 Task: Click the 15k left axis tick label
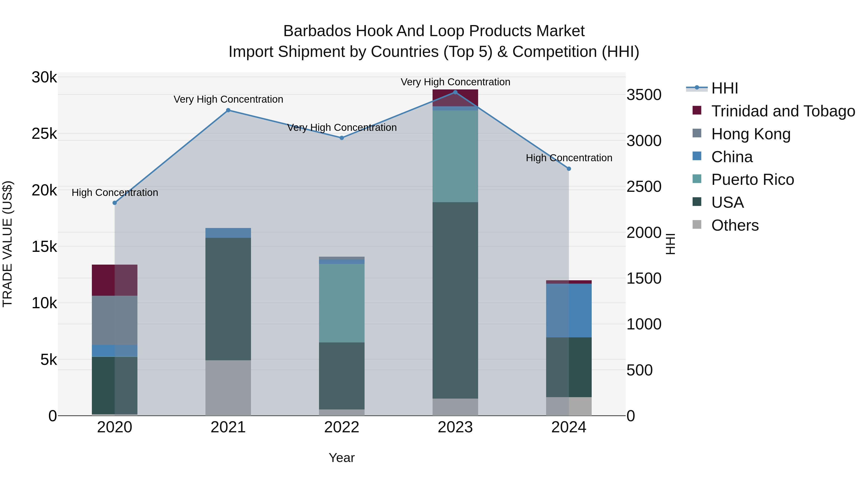44,247
